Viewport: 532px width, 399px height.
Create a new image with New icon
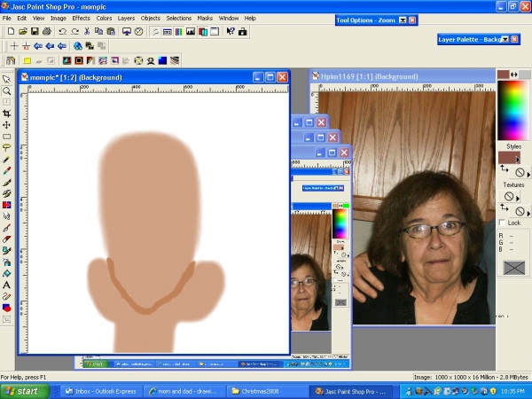(11, 32)
